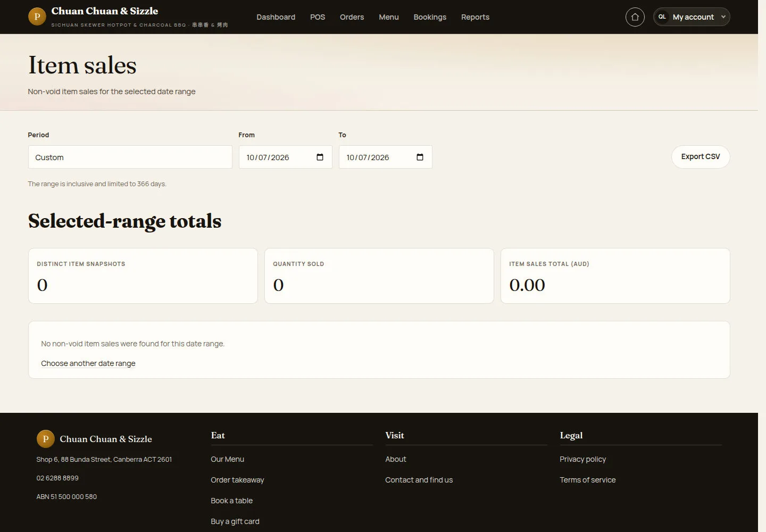Open Our Menu footer link
The width and height of the screenshot is (766, 532).
tap(227, 459)
